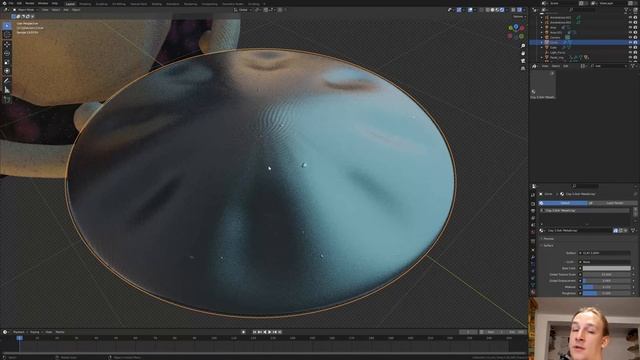Toggle X-ray mode in viewport header

(x=481, y=10)
